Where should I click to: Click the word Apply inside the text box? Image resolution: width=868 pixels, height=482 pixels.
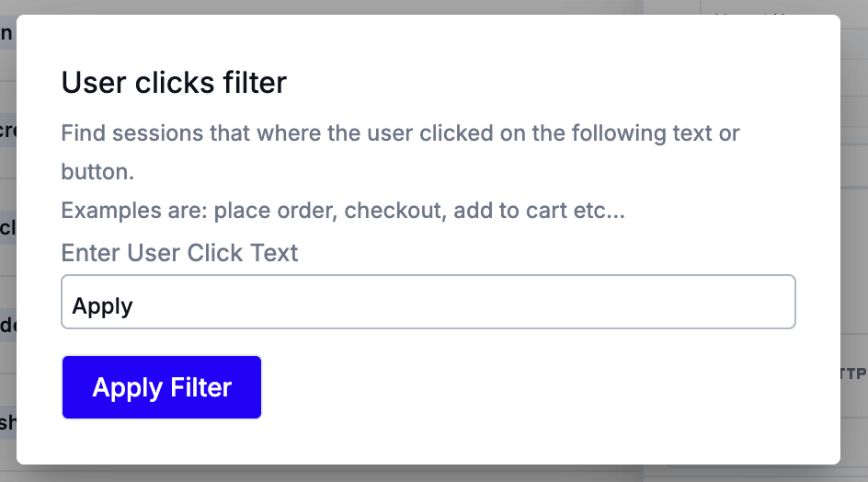click(x=102, y=306)
